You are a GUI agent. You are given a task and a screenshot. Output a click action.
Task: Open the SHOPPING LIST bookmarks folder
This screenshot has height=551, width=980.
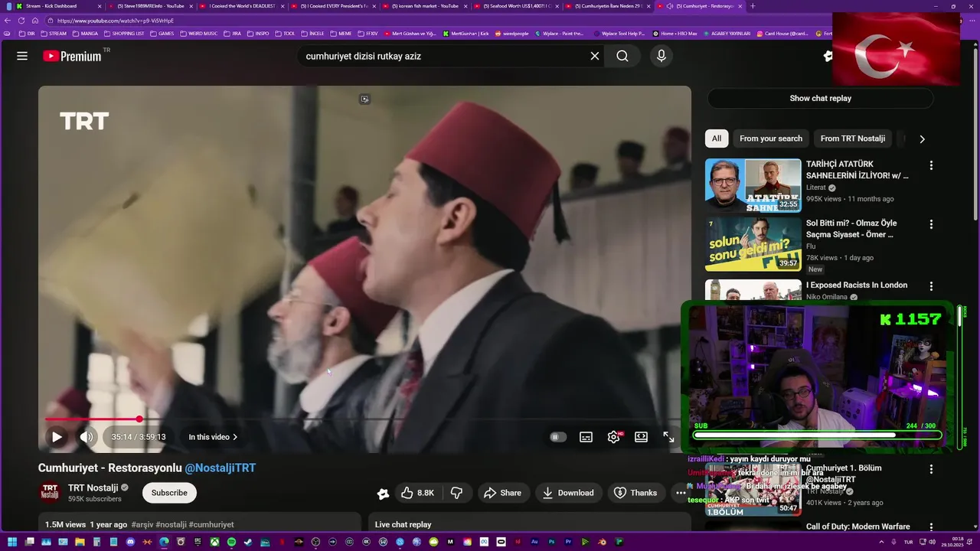[x=123, y=34]
